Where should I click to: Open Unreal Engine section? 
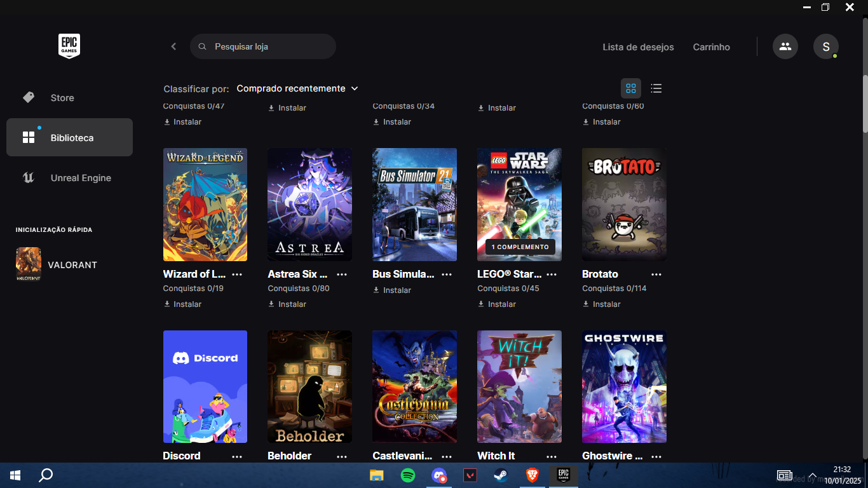(x=69, y=178)
